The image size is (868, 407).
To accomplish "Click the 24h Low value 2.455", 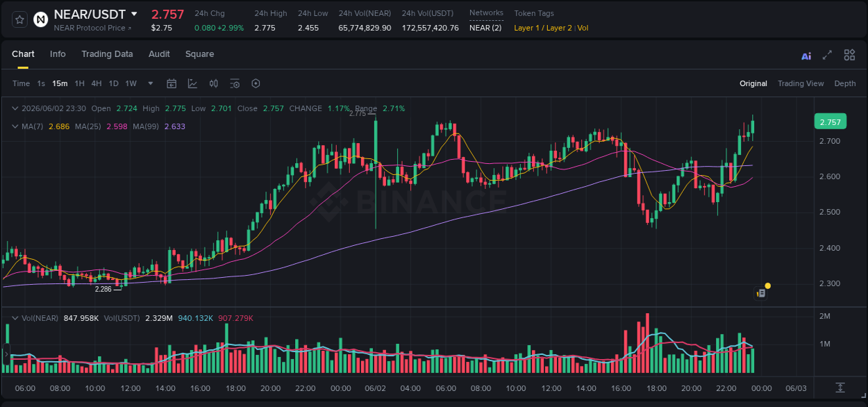I will click(x=308, y=28).
